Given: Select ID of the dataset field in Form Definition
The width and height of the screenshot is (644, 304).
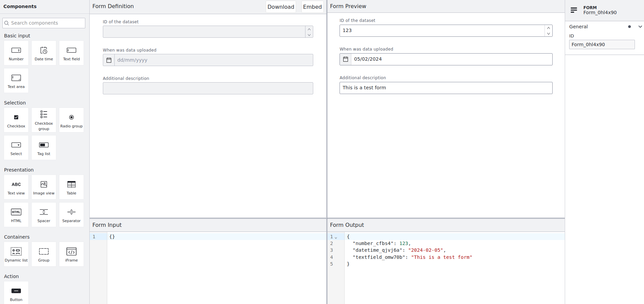Looking at the screenshot, I should point(204,32).
